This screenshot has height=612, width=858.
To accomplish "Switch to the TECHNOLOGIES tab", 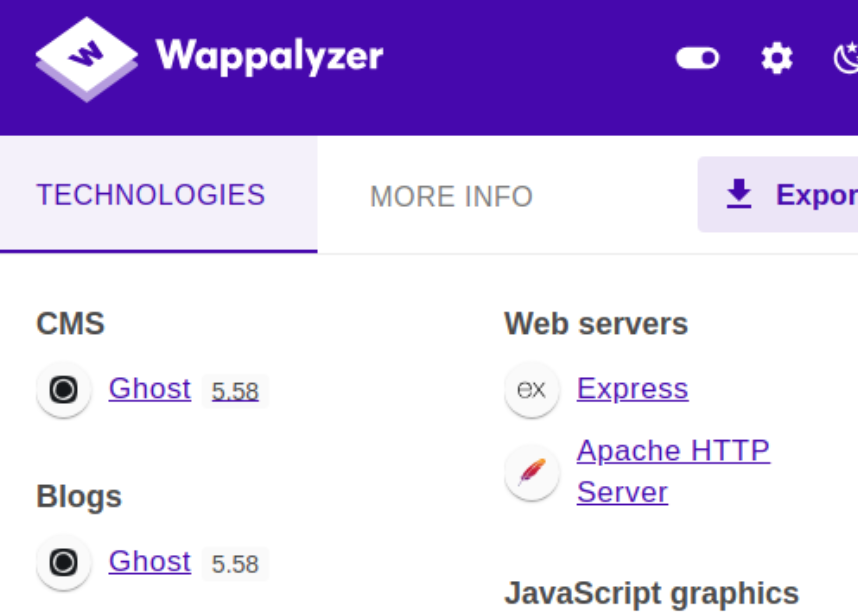I will click(159, 195).
